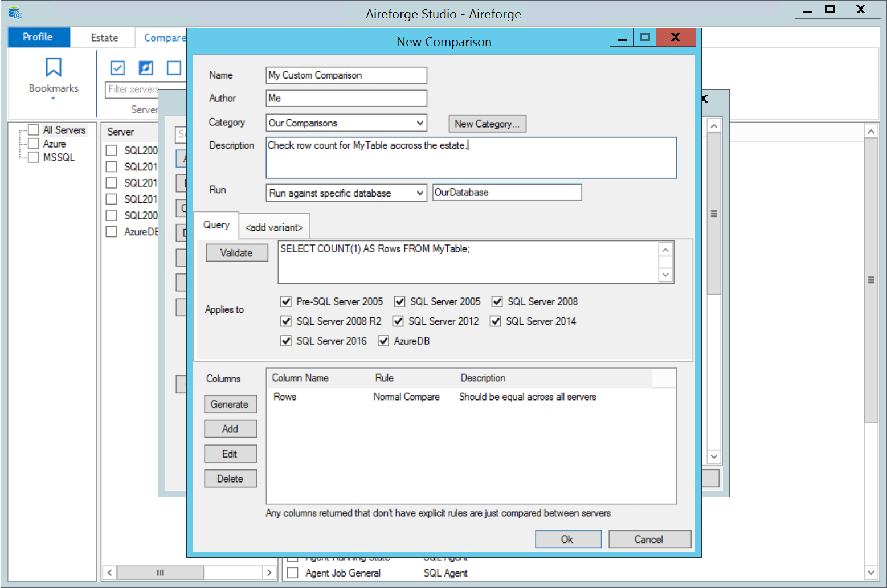
Task: Click the query box scroll down arrow
Action: [x=665, y=275]
